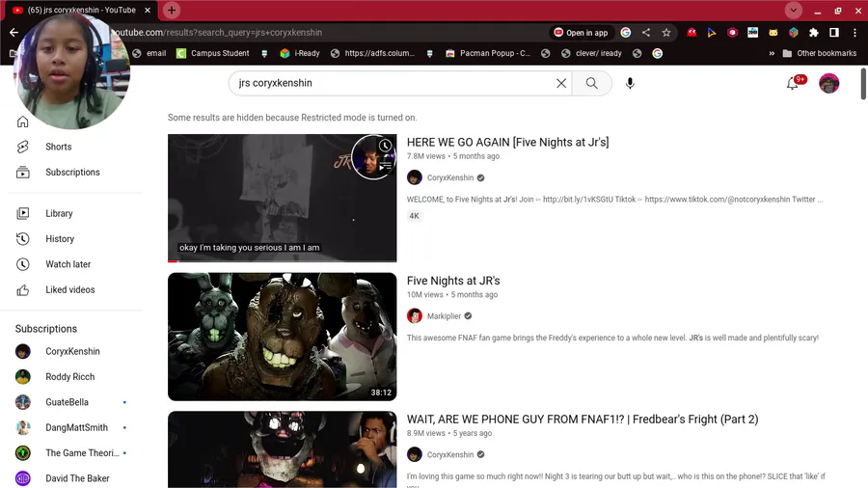Open the Five Nights at JR's video title
Screen dimensions: 868x488
[453, 281]
